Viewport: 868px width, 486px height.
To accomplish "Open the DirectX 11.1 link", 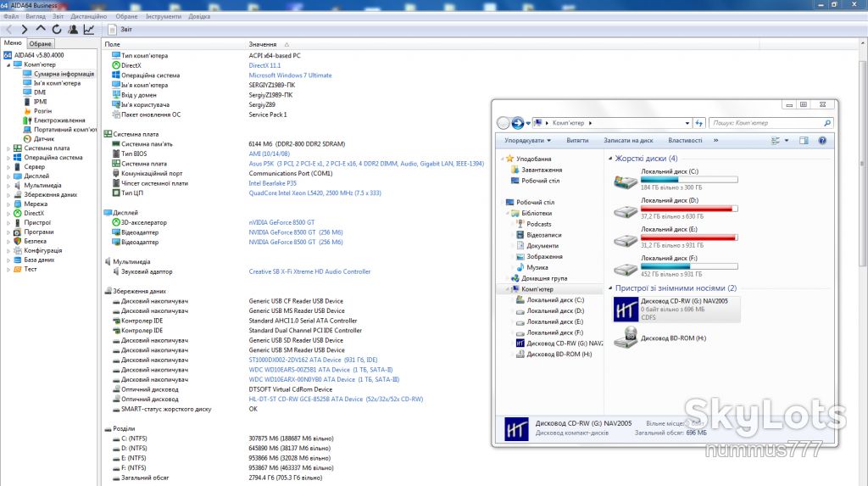I will pyautogui.click(x=264, y=65).
